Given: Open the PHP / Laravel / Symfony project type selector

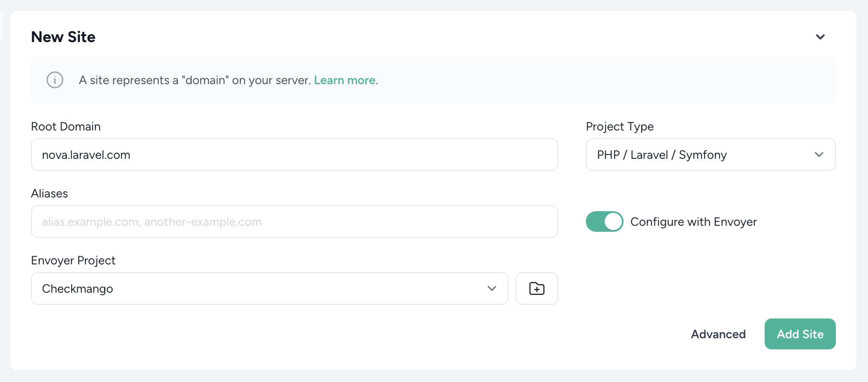Looking at the screenshot, I should (710, 155).
